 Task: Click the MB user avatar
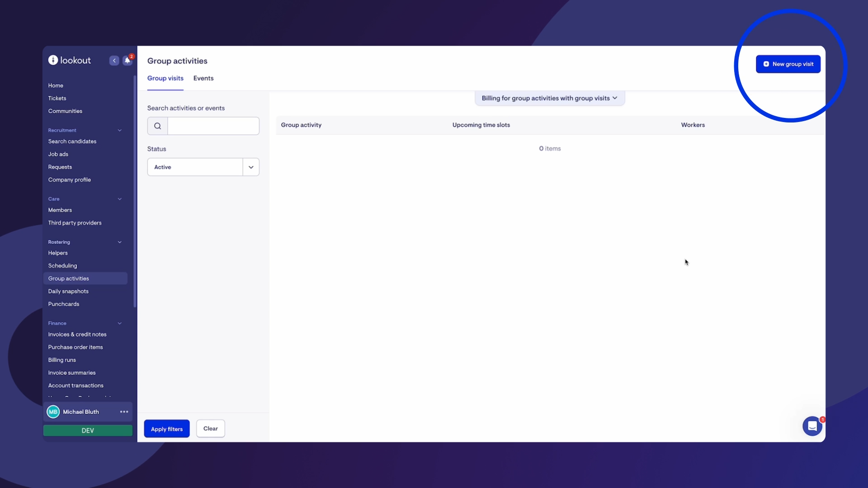pos(53,412)
